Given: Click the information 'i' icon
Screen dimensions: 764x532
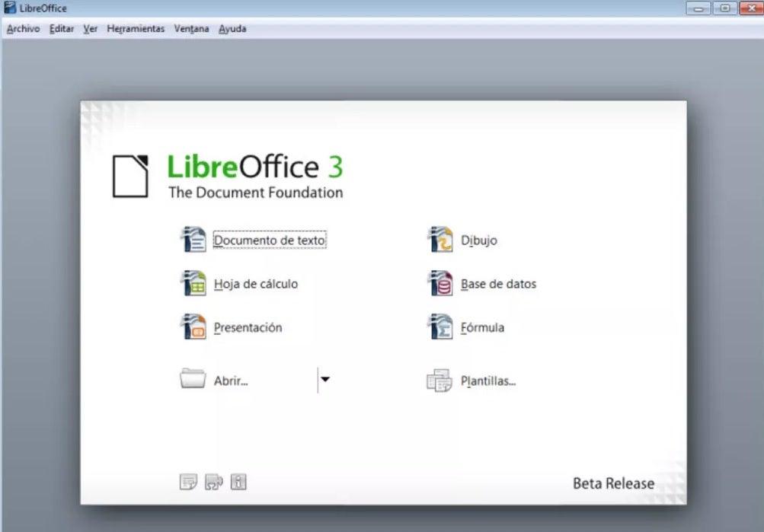Looking at the screenshot, I should pos(238,482).
